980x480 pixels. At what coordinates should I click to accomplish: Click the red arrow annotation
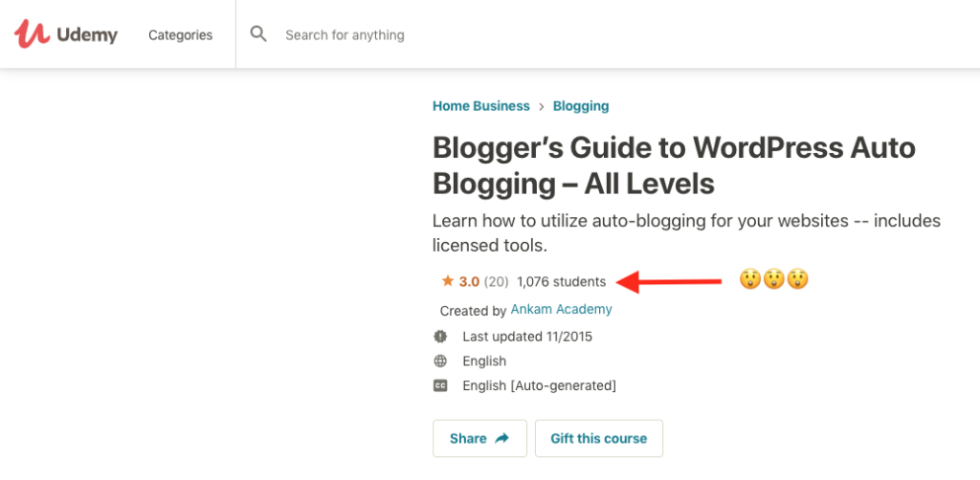669,281
